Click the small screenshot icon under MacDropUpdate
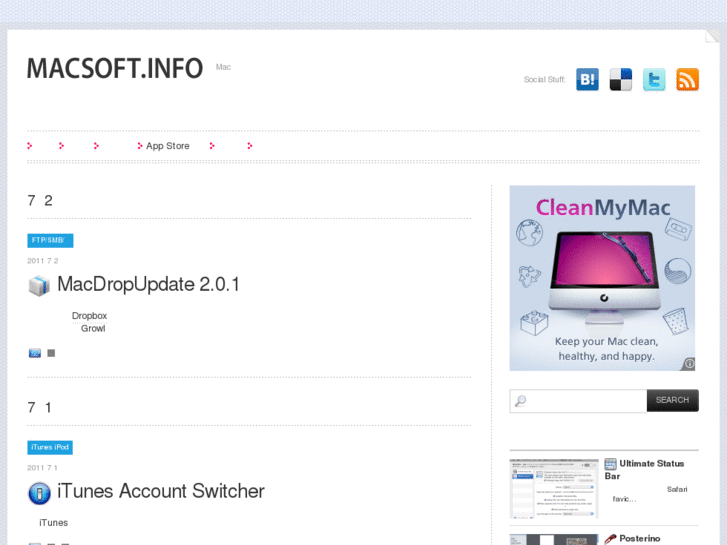The height and width of the screenshot is (545, 727). pyautogui.click(x=35, y=353)
